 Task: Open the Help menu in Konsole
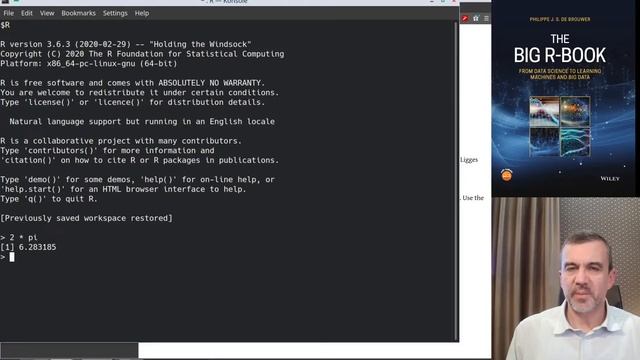142,13
